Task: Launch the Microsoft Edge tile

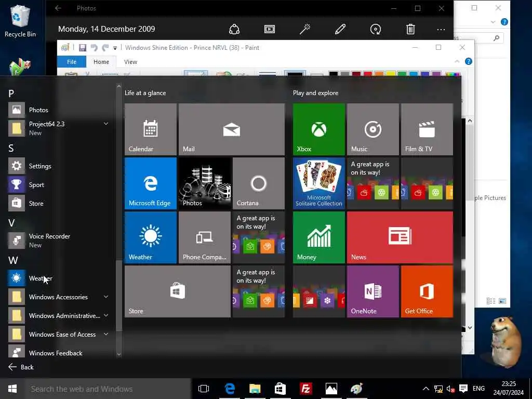Action: [x=150, y=183]
